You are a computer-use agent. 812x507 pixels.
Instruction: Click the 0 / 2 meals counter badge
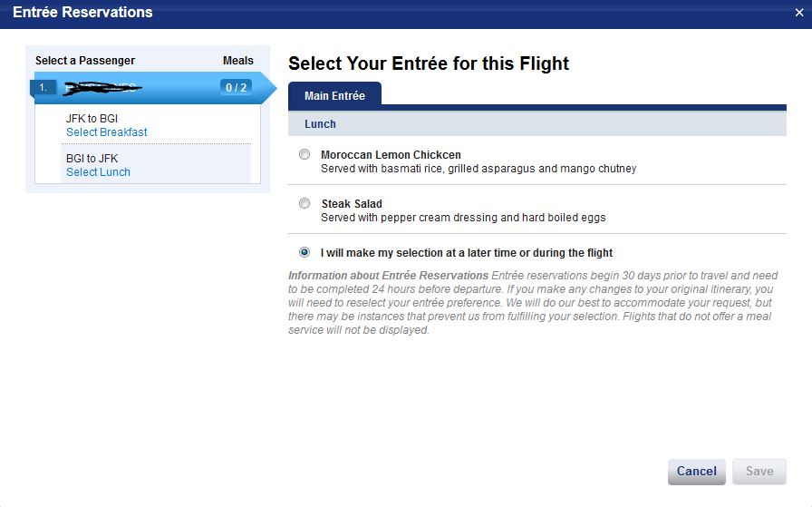pos(236,88)
